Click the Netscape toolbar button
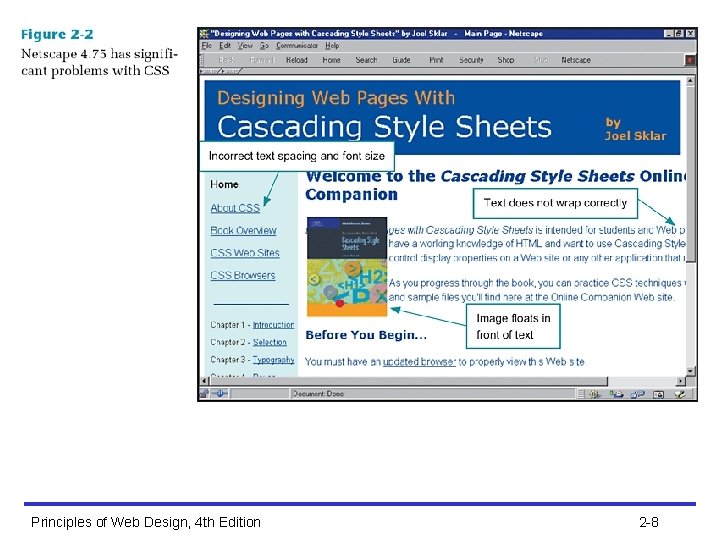Screen dimensions: 720x540 coord(576,60)
